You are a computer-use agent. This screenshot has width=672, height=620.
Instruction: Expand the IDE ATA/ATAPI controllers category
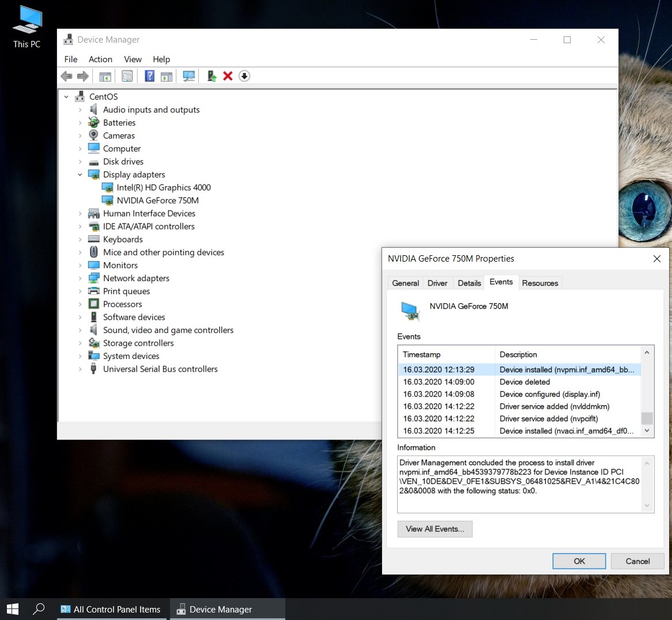pyautogui.click(x=80, y=226)
